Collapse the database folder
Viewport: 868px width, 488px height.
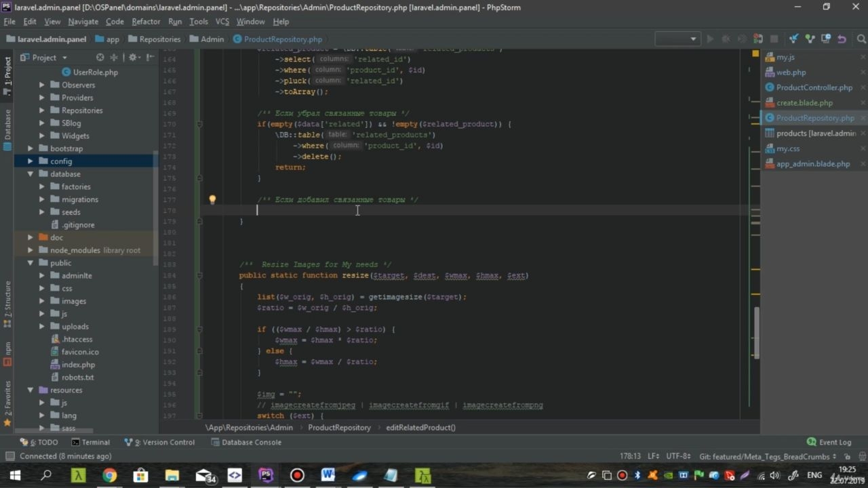(31, 174)
